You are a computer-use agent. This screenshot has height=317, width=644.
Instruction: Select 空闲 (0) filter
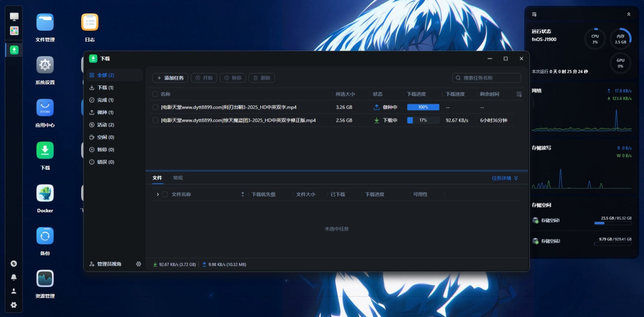[x=115, y=137]
